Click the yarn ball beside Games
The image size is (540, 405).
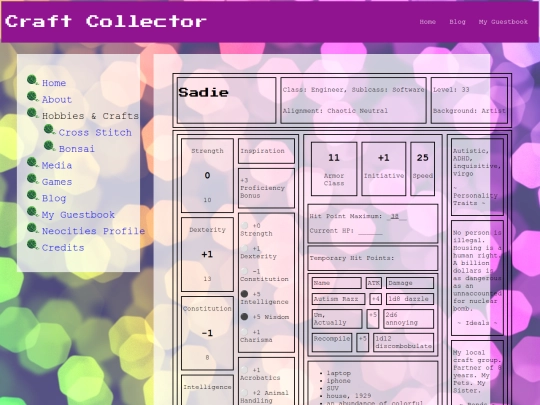coord(32,179)
